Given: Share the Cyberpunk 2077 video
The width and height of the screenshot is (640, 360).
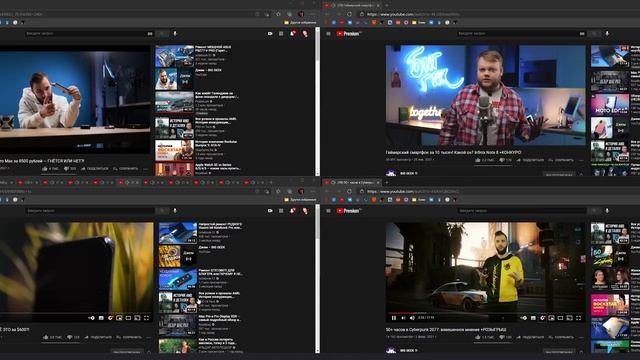Looking at the screenshot, I should (x=531, y=337).
